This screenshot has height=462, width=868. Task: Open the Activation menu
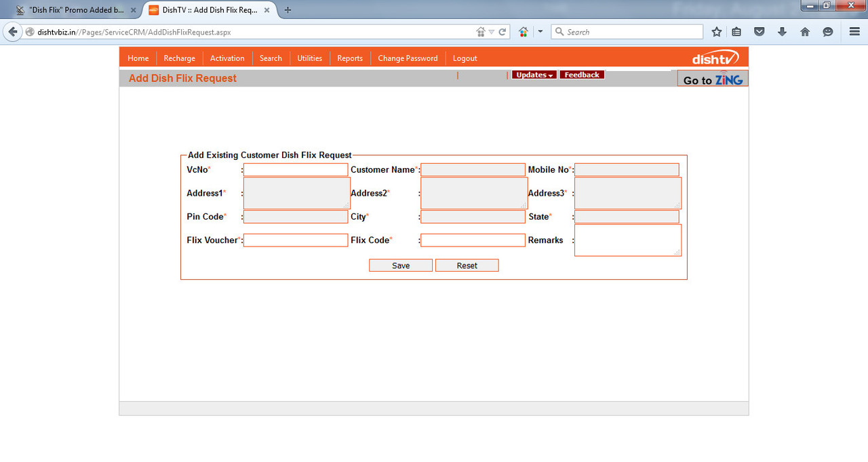point(227,58)
